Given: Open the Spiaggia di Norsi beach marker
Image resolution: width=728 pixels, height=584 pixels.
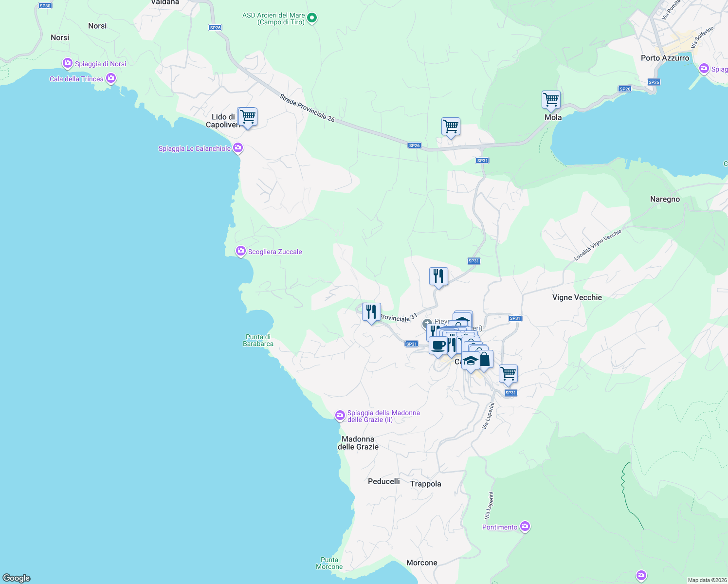Looking at the screenshot, I should 67,63.
